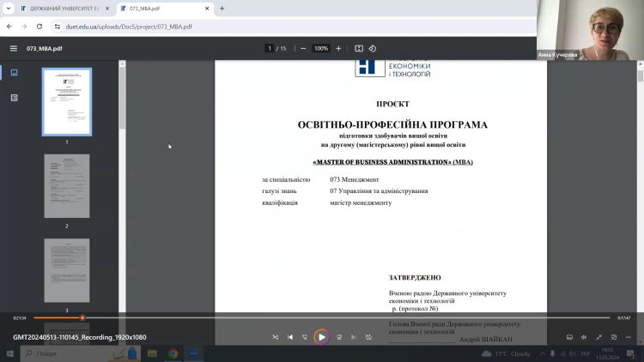Toggle the PDF sidebar with hamburger menu
Screen dimensions: 644x362
(x=13, y=49)
